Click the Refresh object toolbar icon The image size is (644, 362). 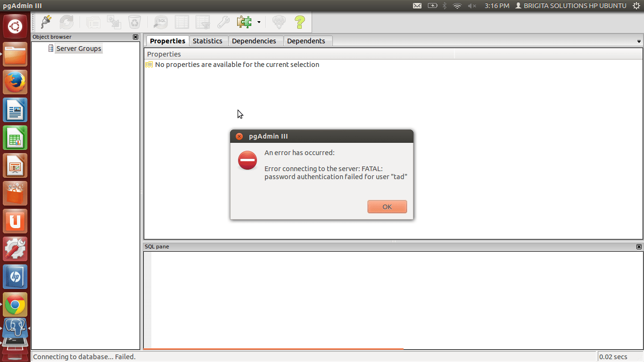66,22
